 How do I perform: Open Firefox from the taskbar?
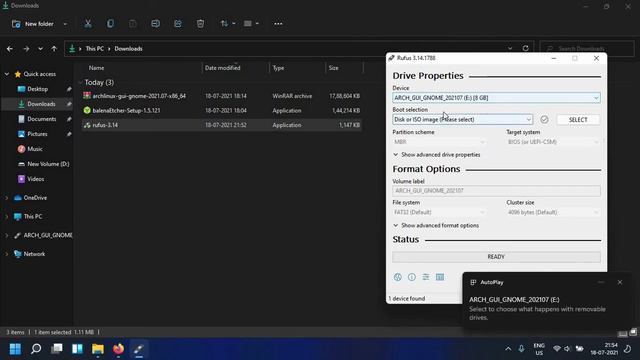pos(118,349)
